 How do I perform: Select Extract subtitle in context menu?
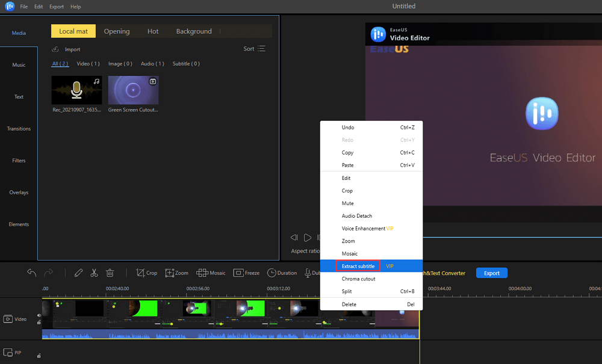coord(371,266)
